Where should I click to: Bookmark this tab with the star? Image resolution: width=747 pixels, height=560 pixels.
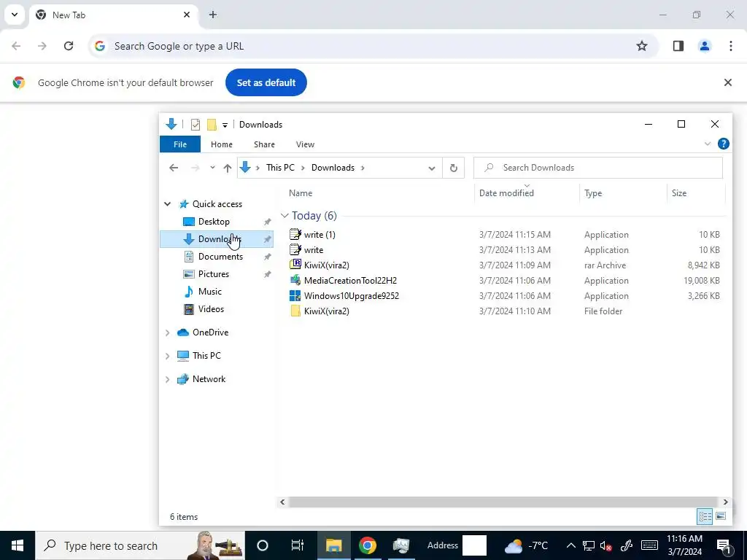click(x=642, y=46)
